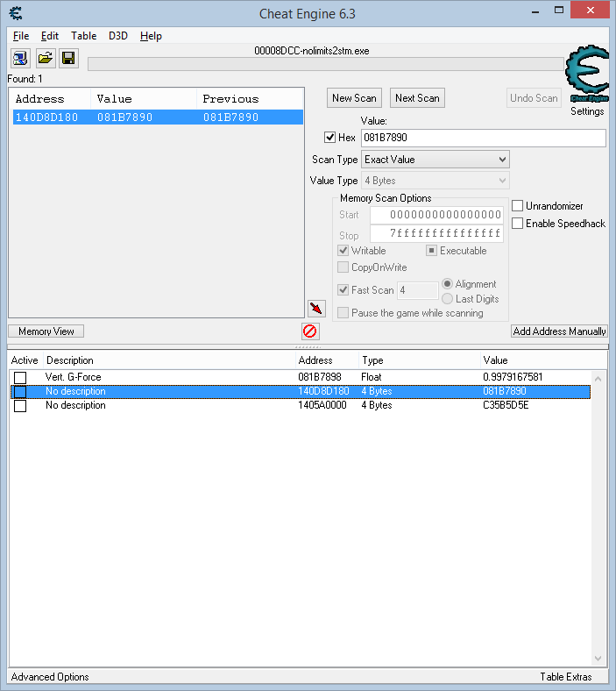616x691 pixels.
Task: Click the address table scroll up arrow
Action: point(598,379)
